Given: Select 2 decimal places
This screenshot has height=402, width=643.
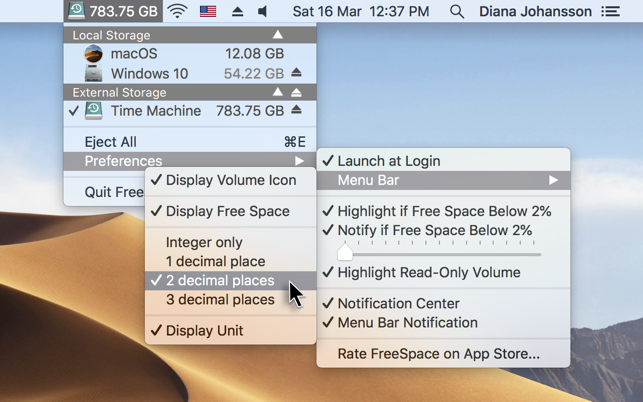Looking at the screenshot, I should pyautogui.click(x=230, y=281).
